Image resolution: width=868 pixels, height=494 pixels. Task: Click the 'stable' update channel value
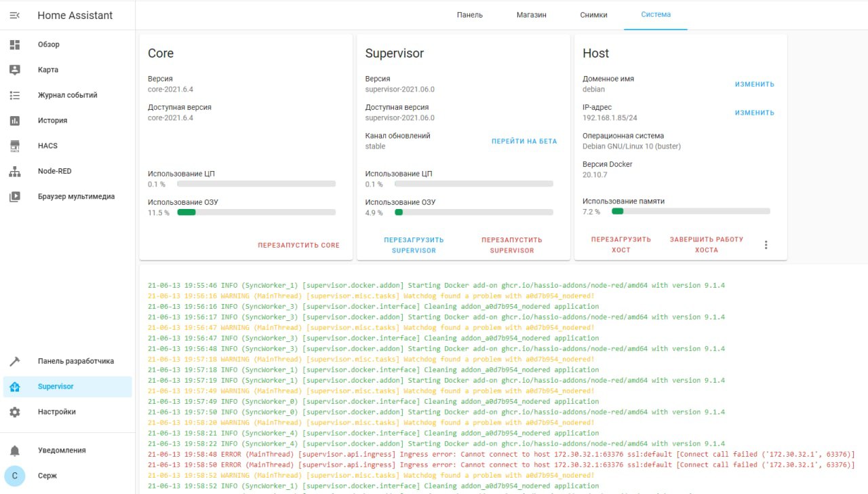375,146
